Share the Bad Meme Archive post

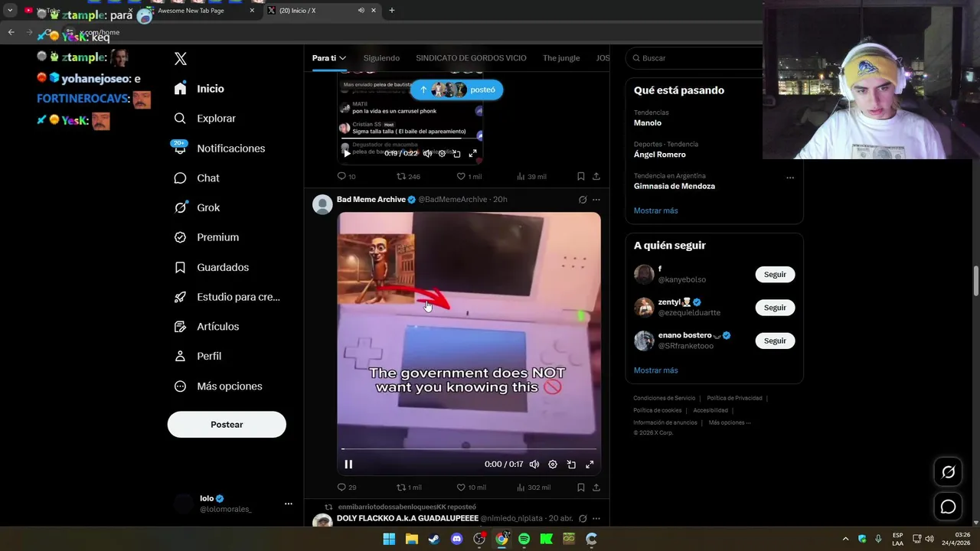tap(596, 487)
